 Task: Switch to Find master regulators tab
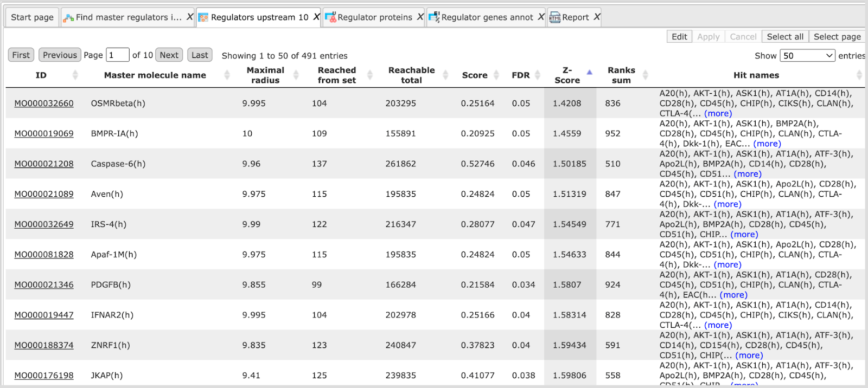point(129,17)
